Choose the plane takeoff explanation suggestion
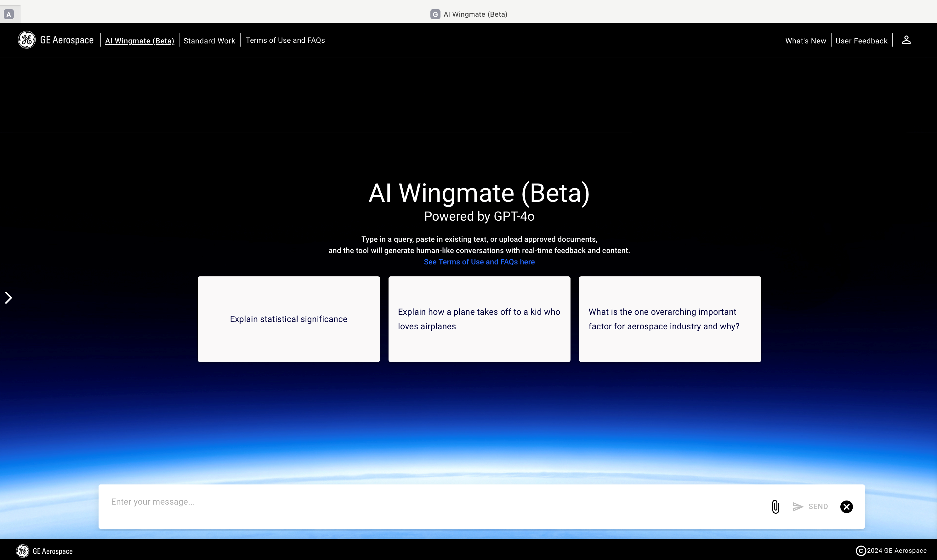The height and width of the screenshot is (560, 937). [x=479, y=319]
